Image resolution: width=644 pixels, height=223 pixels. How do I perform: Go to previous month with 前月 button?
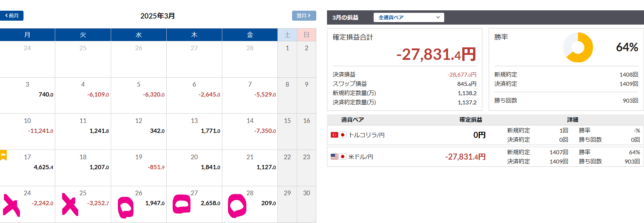(x=12, y=16)
